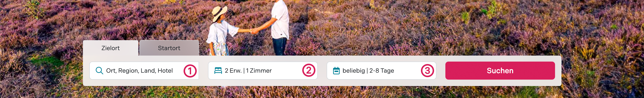Click the circled number 1 marker
This screenshot has height=98, width=644.
pyautogui.click(x=190, y=71)
